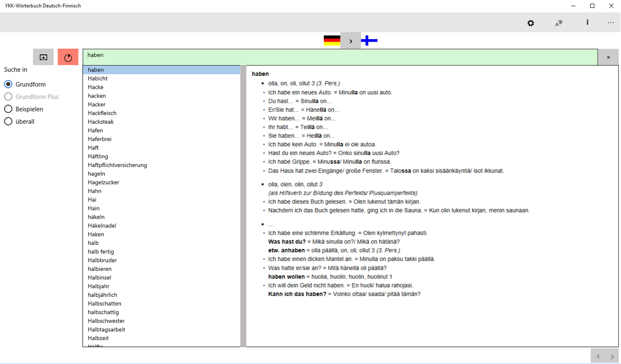Select halbschattig in the word list
The width and height of the screenshot is (621, 364).
pyautogui.click(x=162, y=312)
